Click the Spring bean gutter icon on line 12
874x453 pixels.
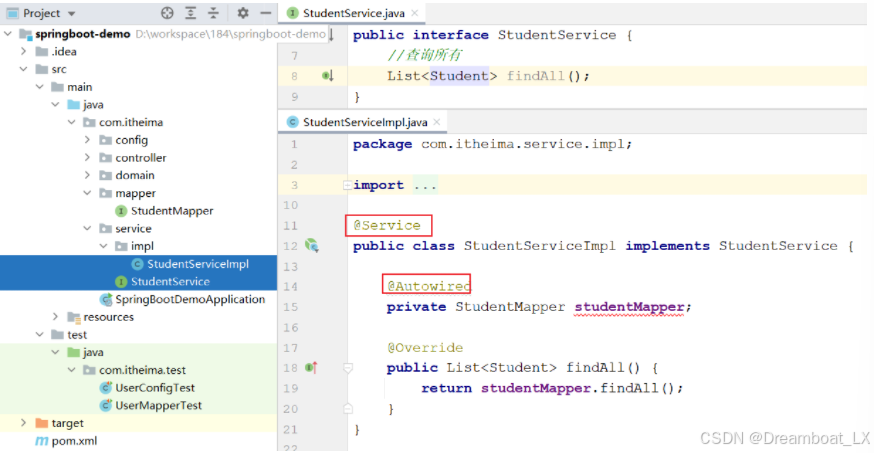312,245
